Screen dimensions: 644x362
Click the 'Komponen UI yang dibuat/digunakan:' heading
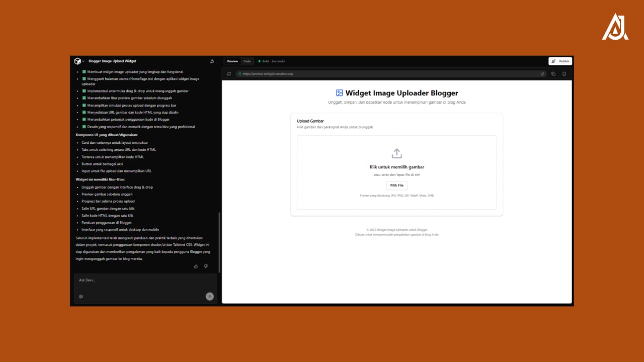[106, 135]
